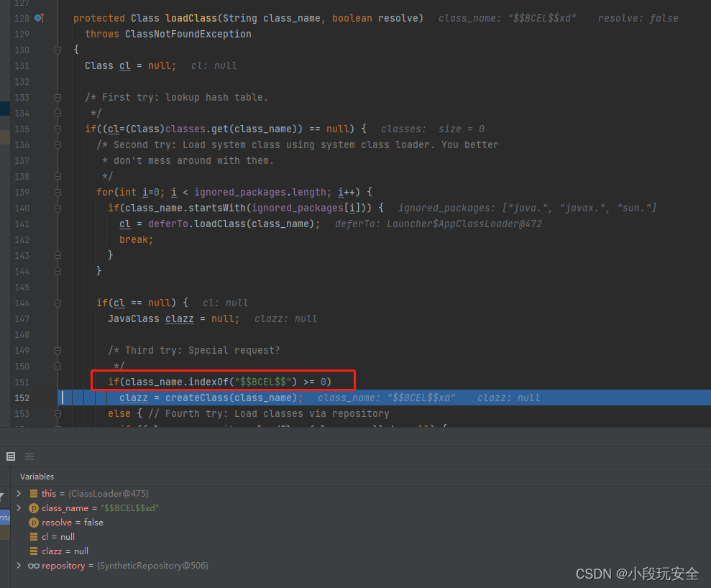Click 'JavaClass' type on line 147

(133, 318)
